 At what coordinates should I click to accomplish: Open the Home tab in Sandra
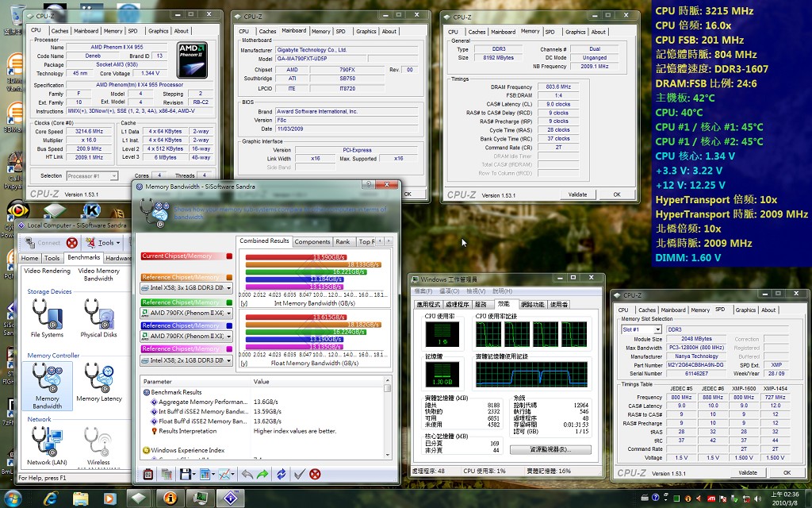29,258
